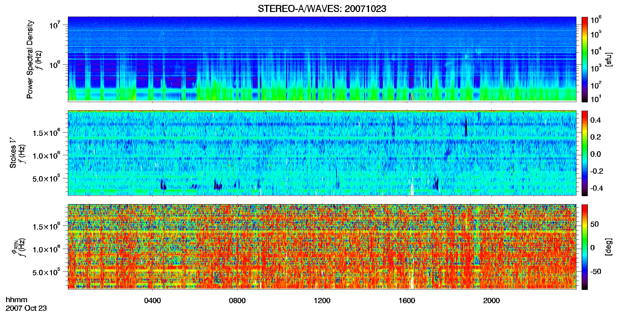Click the 10^3 label on sfu color bar
Screen dimensions: 644x332
click(x=596, y=68)
